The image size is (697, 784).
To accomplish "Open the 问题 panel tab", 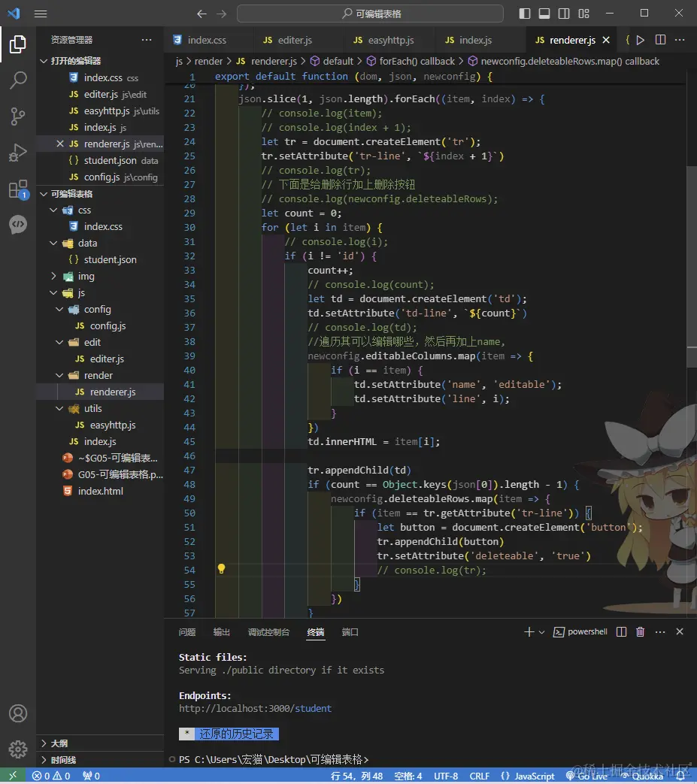I will [187, 632].
